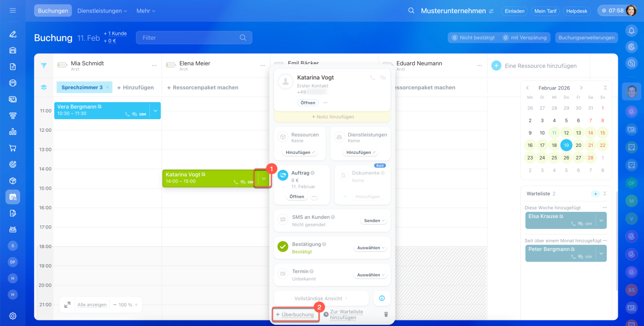
Task: Click green Bestätigung check circle
Action: point(283,247)
